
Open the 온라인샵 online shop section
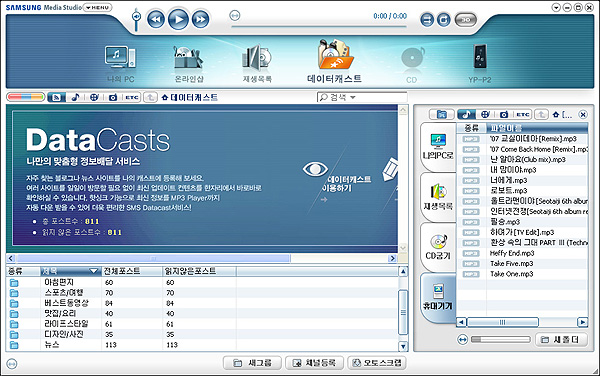(x=189, y=63)
